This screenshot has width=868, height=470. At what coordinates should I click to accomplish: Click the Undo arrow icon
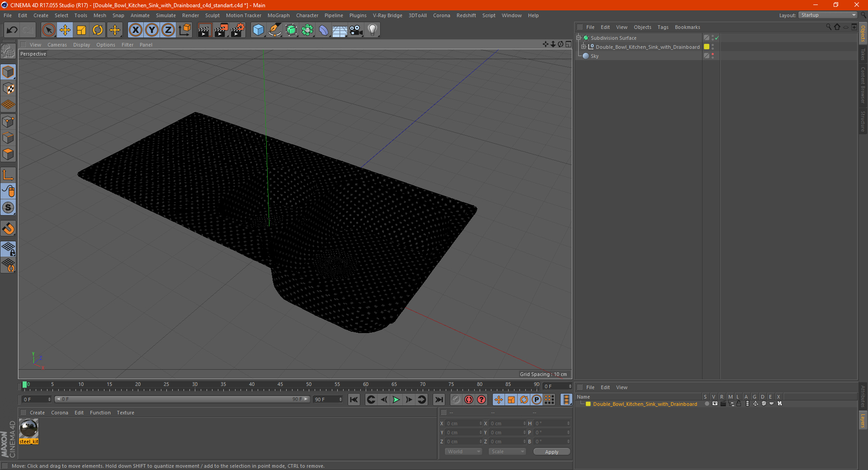pyautogui.click(x=12, y=30)
